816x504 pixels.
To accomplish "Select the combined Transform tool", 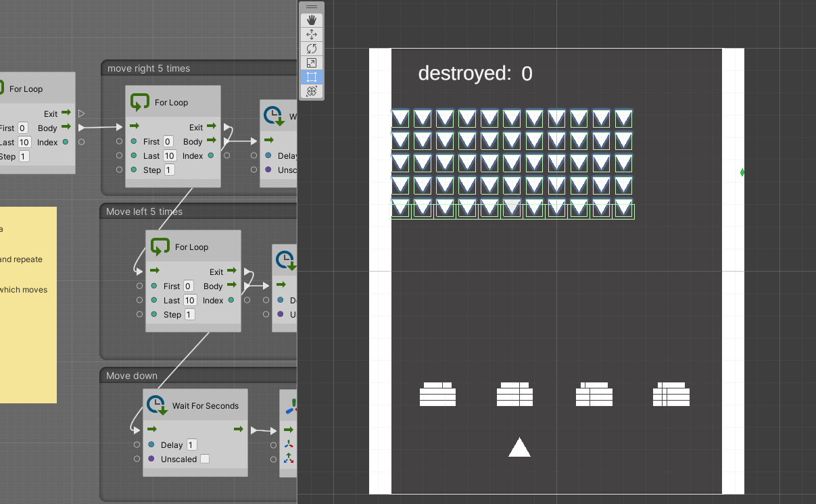I will coord(312,91).
